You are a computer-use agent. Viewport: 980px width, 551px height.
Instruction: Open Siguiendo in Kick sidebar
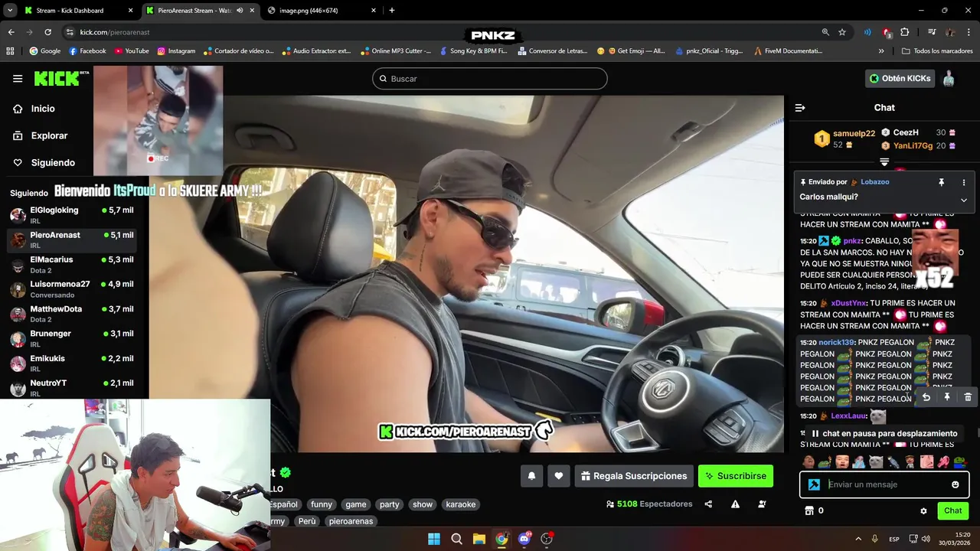(53, 162)
